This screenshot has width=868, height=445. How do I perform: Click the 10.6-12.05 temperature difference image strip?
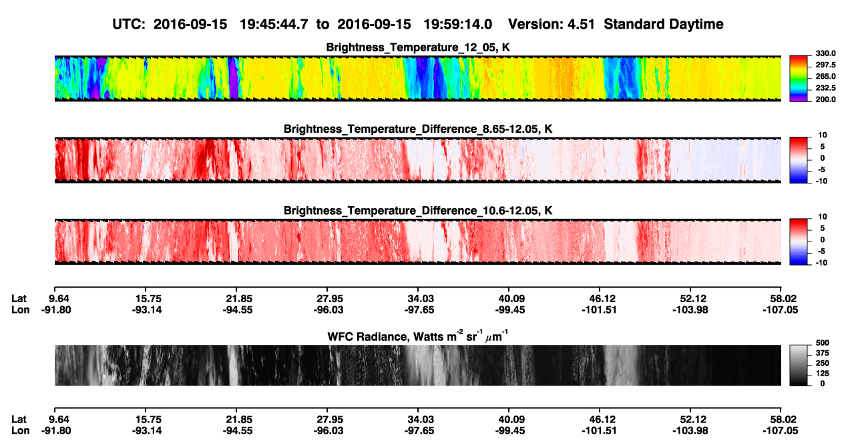click(417, 242)
